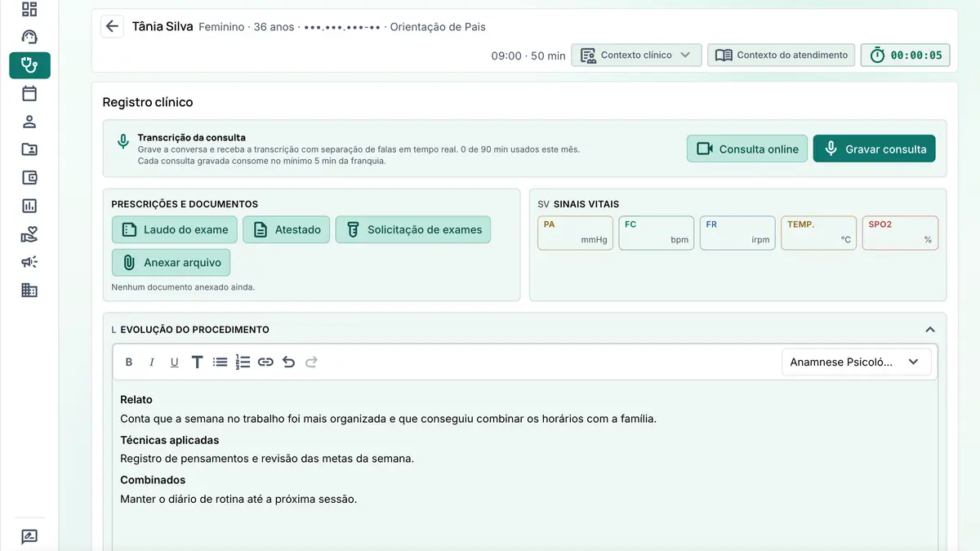Create an Atestado document
Screen dimensions: 980x551
287,229
